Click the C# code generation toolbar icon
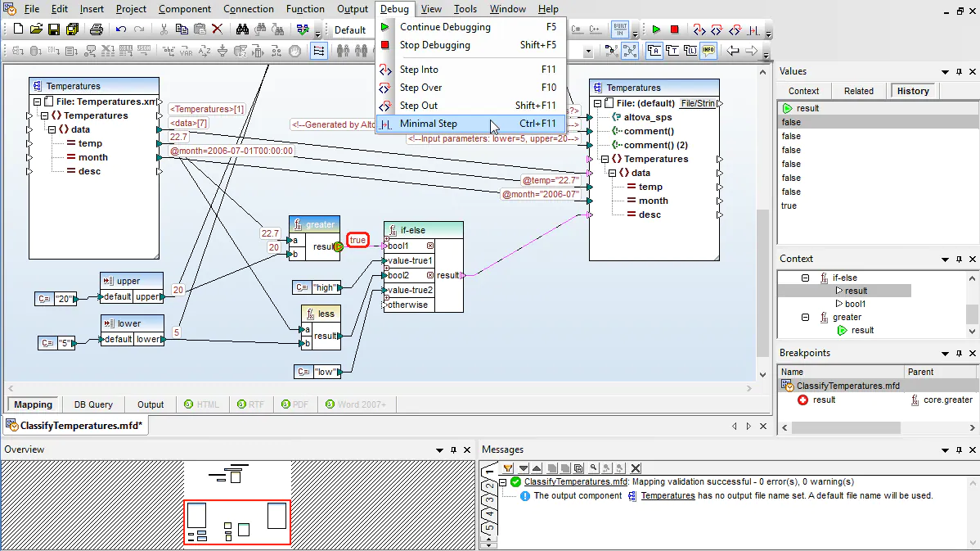Image resolution: width=980 pixels, height=551 pixels. coord(577,29)
